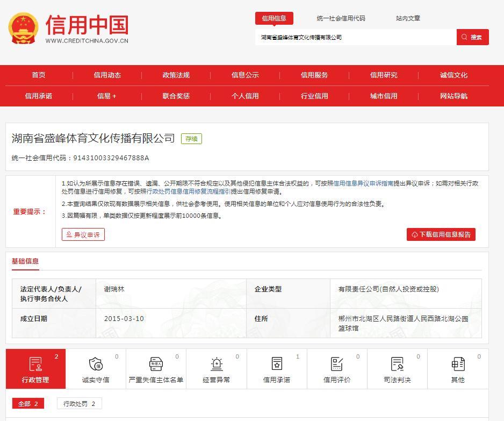Image resolution: width=504 pixels, height=421 pixels.
Task: Open the 信用动态 menu
Action: click(107, 75)
